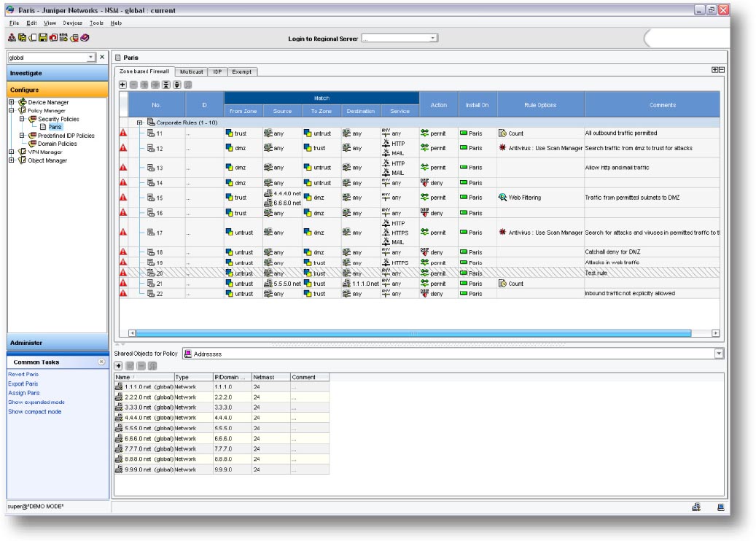
Task: Expand the Object Manager tree node
Action: tap(12, 160)
